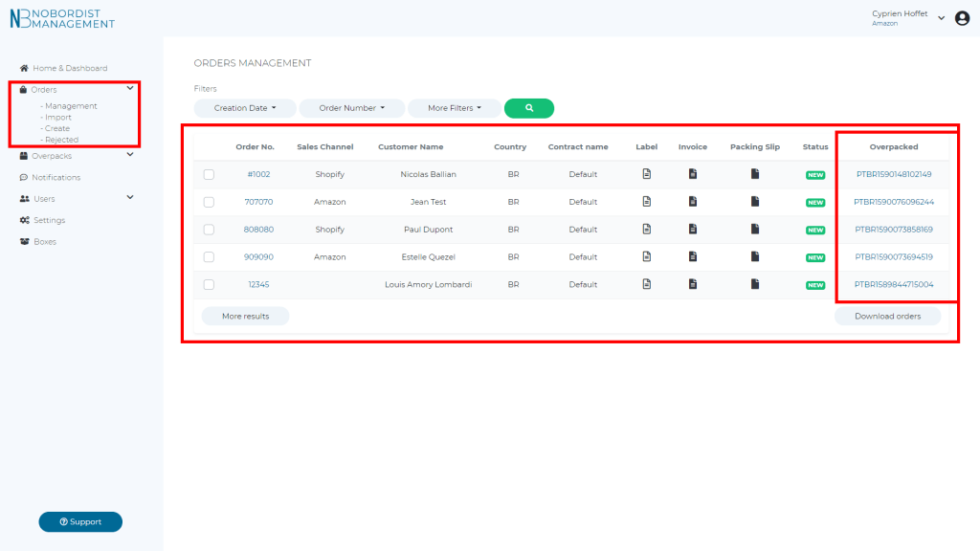Open the More Filters dropdown
980x551 pixels.
coord(455,108)
